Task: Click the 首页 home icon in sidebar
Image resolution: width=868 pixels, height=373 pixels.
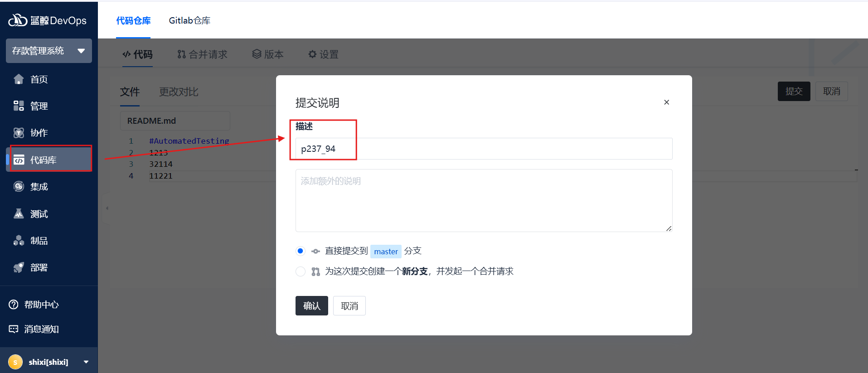Action: coord(19,79)
